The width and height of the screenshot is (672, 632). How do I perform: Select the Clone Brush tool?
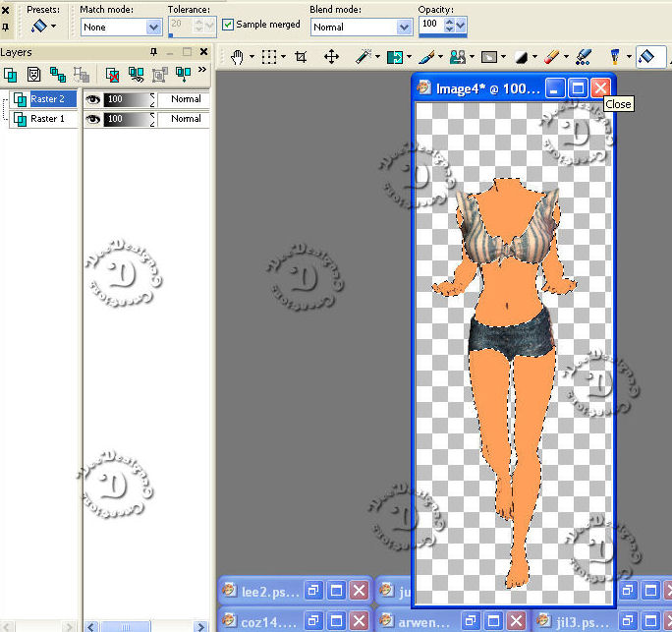(457, 57)
